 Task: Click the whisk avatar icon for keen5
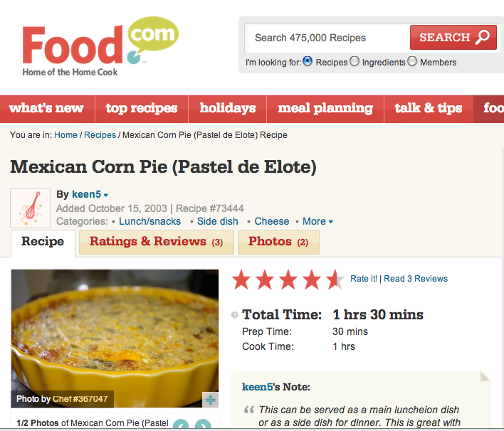pyautogui.click(x=30, y=207)
